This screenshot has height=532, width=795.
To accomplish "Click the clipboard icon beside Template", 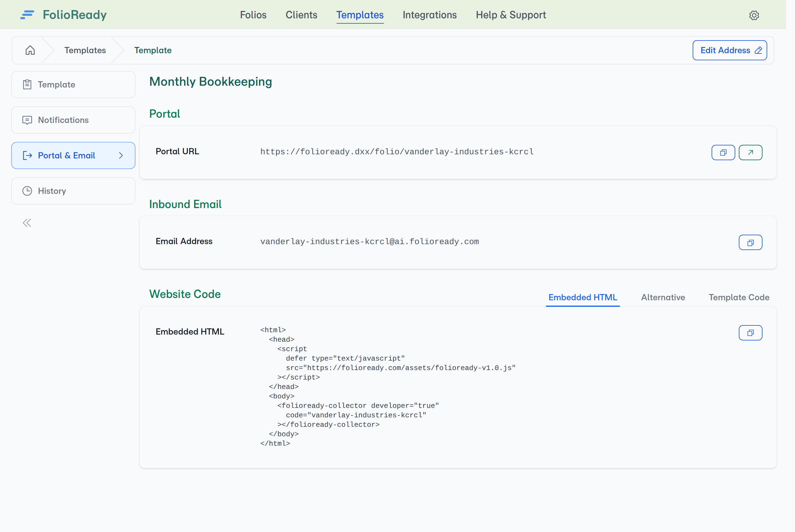I will click(27, 85).
